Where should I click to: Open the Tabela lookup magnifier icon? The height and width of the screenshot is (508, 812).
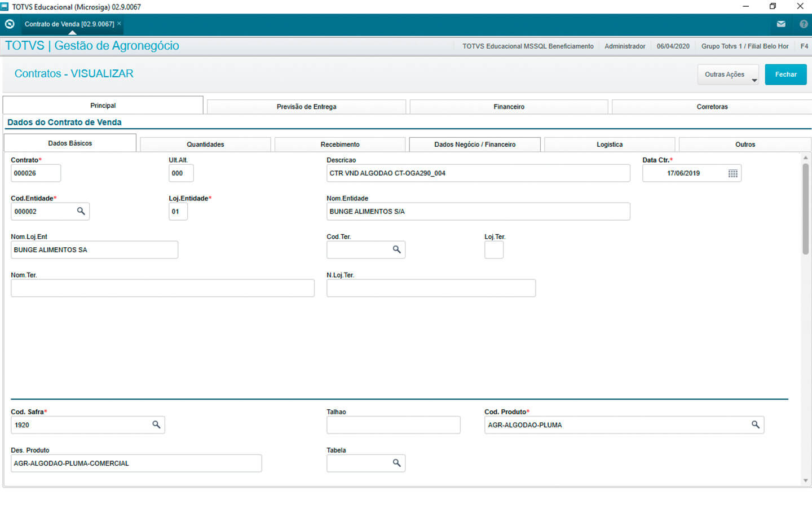click(x=396, y=463)
